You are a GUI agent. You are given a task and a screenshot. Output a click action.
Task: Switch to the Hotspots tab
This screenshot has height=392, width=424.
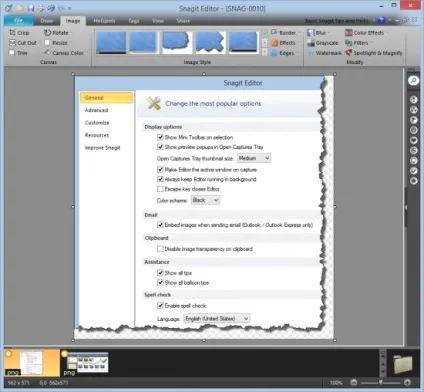[104, 21]
